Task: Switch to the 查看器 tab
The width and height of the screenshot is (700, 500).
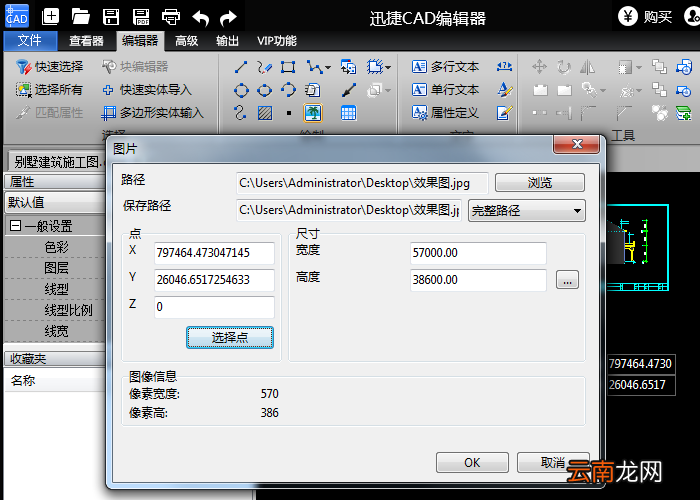Action: pyautogui.click(x=86, y=41)
